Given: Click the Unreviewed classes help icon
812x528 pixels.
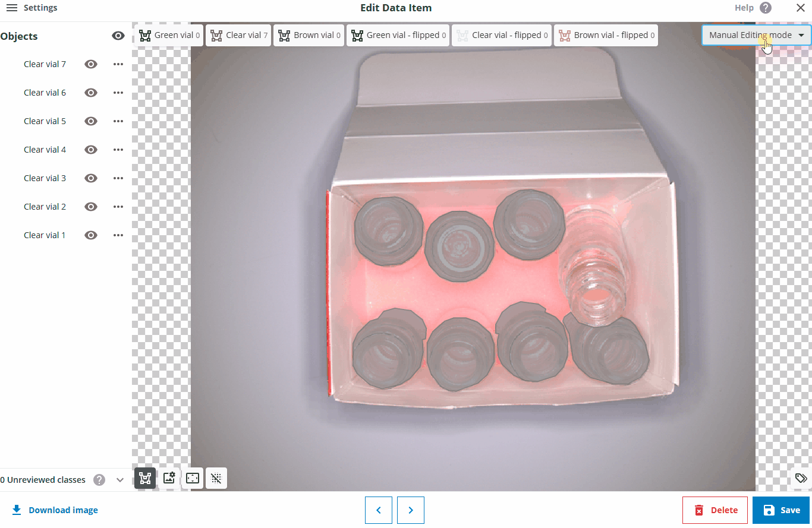Looking at the screenshot, I should pyautogui.click(x=99, y=480).
